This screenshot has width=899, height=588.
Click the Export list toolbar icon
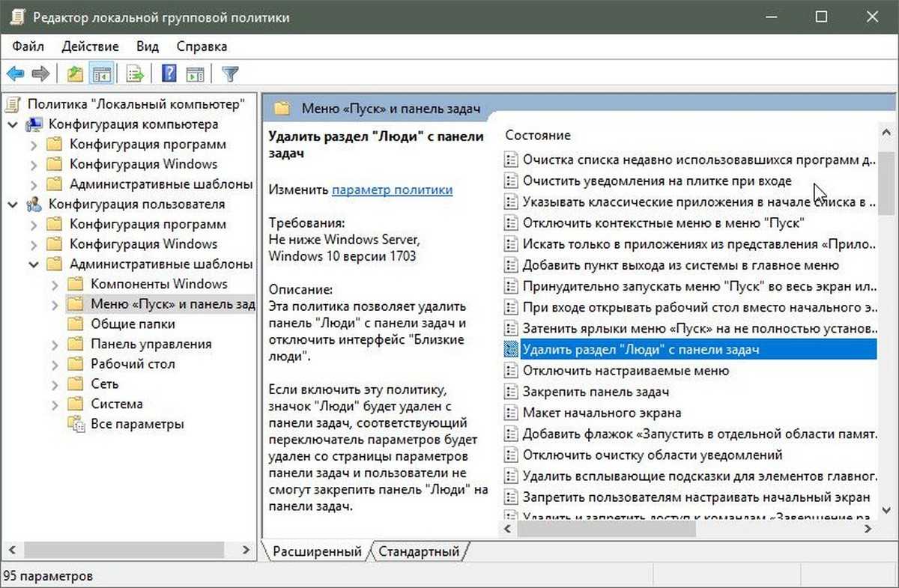point(135,73)
